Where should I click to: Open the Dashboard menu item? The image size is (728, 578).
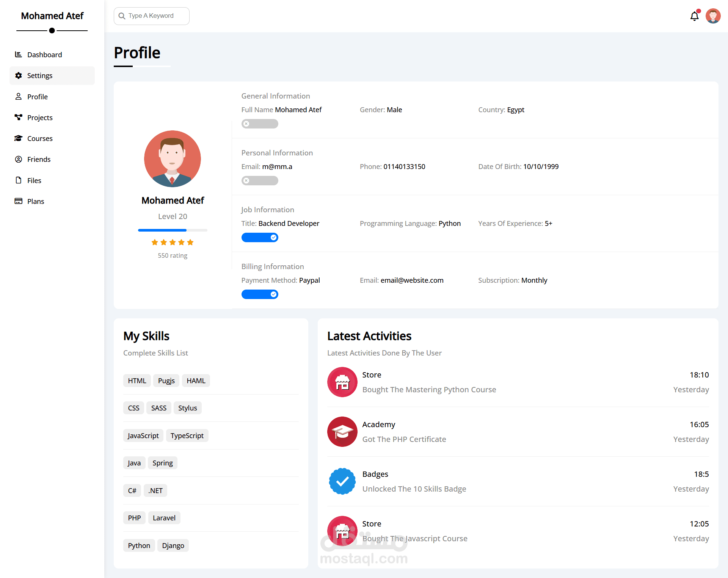click(44, 55)
